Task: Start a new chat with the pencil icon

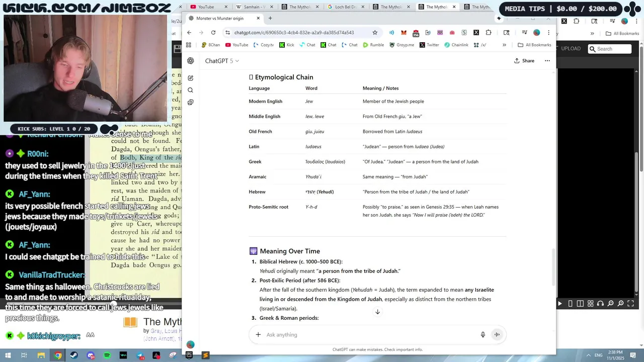Action: (191, 78)
